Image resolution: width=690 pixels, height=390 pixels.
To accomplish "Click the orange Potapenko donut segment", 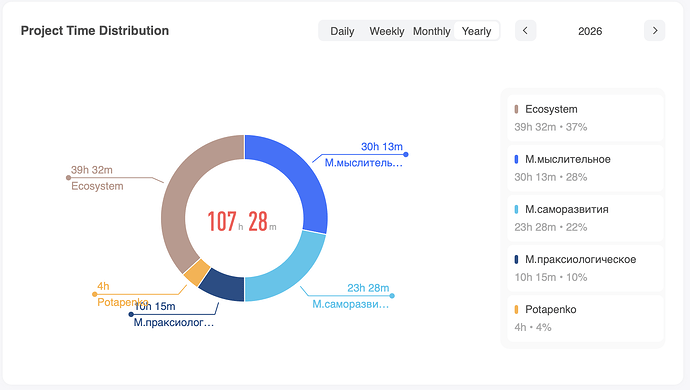I will coord(197,272).
